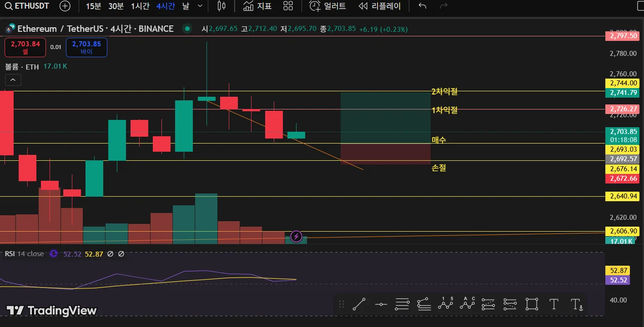Select the red stop zone of long position
This screenshot has width=644, height=327.
click(385, 154)
